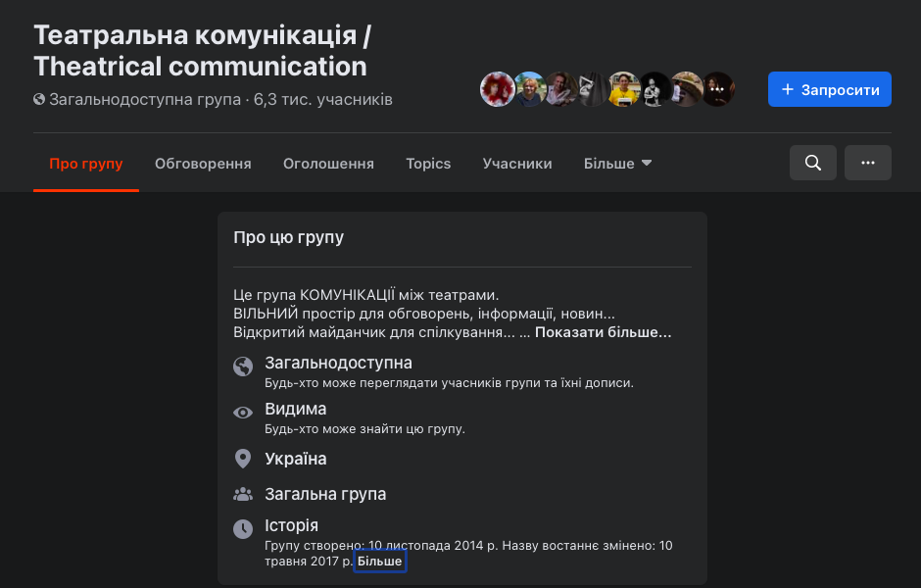This screenshot has width=921, height=588.
Task: Open the Учасники tab
Action: pos(517,164)
